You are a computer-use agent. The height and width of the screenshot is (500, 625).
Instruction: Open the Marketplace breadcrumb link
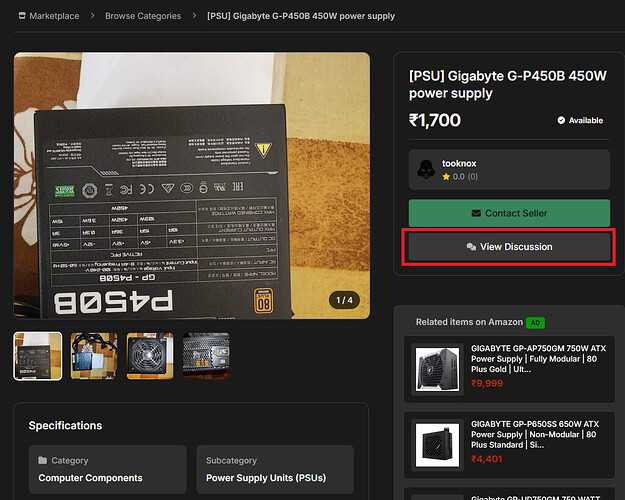54,16
